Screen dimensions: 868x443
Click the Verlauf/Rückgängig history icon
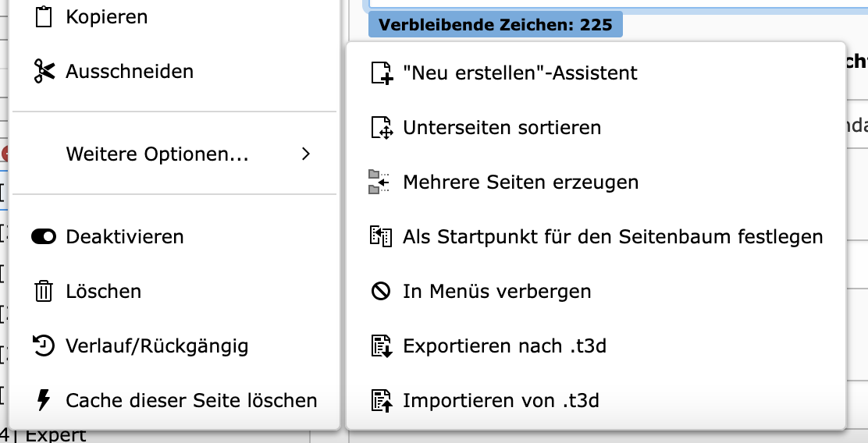click(x=43, y=346)
